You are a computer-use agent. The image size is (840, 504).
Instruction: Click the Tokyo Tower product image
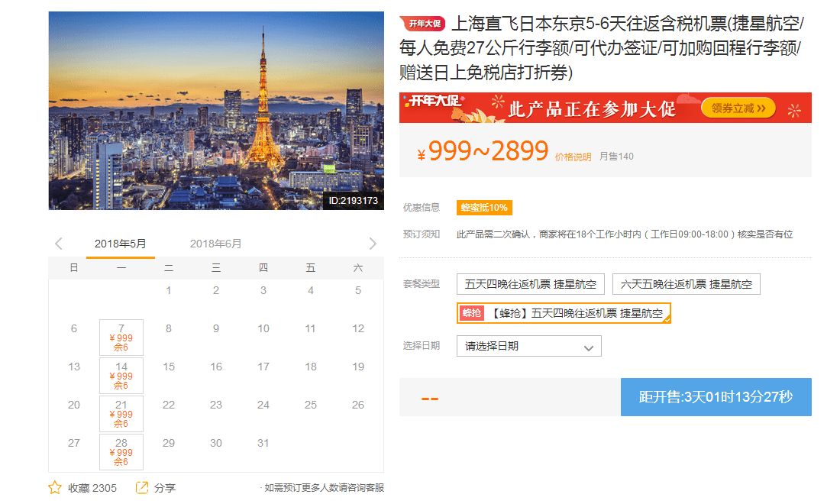click(216, 110)
